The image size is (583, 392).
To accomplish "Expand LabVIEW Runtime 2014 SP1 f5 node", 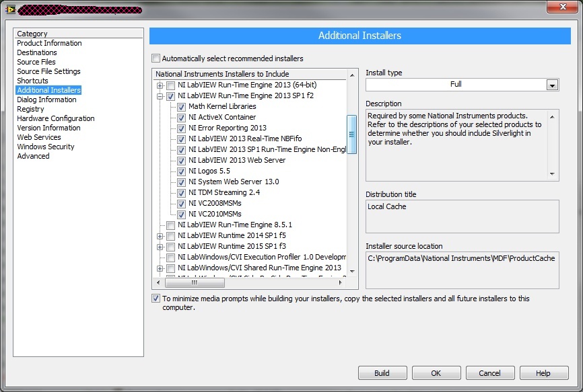I will pyautogui.click(x=160, y=236).
